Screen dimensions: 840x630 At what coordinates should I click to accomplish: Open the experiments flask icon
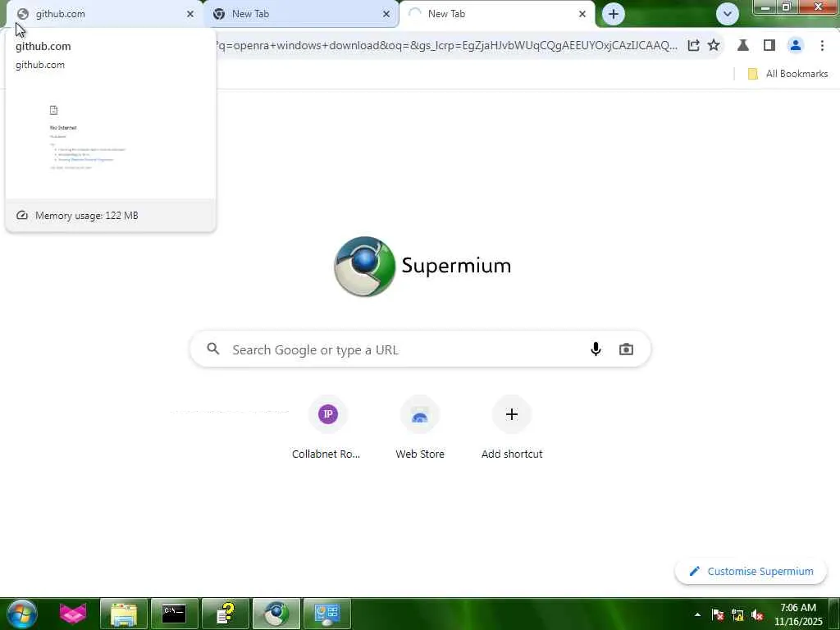pos(743,46)
